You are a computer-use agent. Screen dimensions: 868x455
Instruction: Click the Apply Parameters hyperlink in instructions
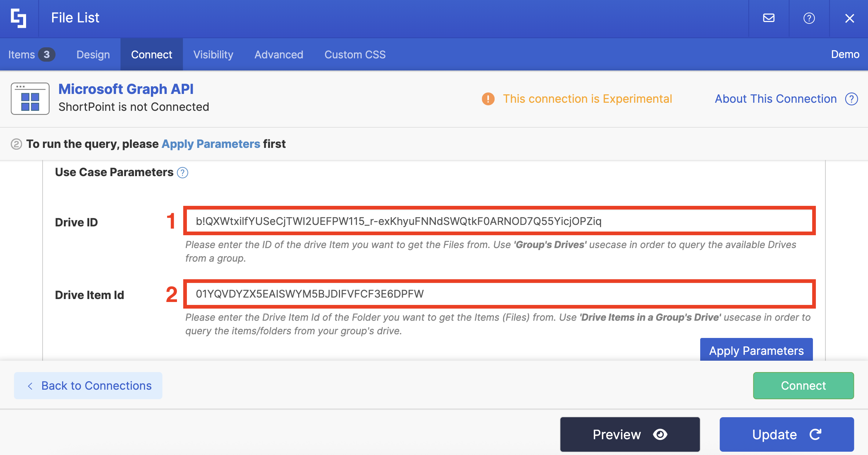point(211,144)
